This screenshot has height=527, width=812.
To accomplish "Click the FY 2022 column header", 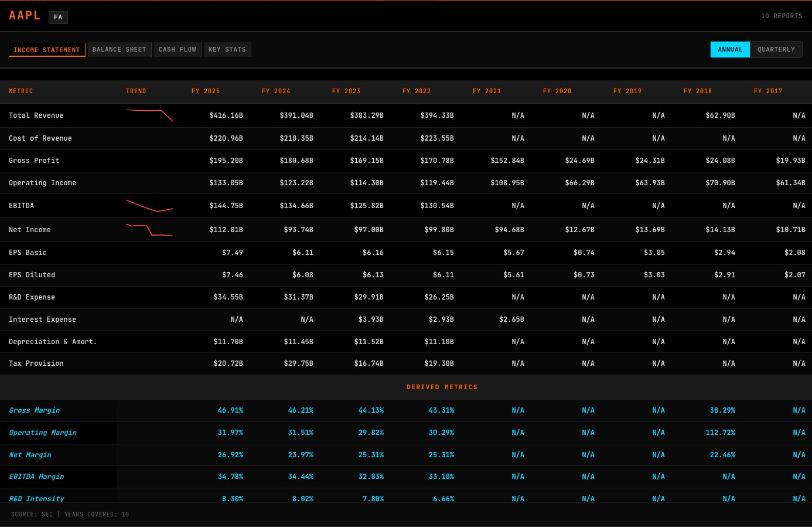I will pyautogui.click(x=417, y=91).
